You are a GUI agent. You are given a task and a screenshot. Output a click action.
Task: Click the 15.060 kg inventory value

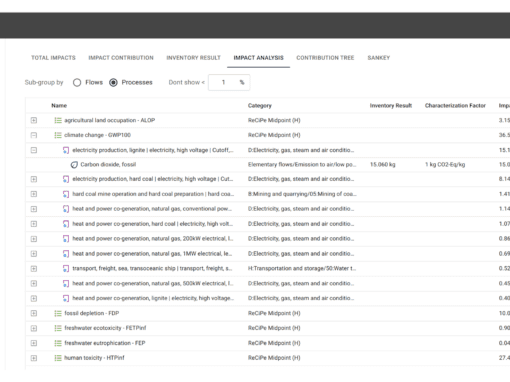[x=383, y=164]
